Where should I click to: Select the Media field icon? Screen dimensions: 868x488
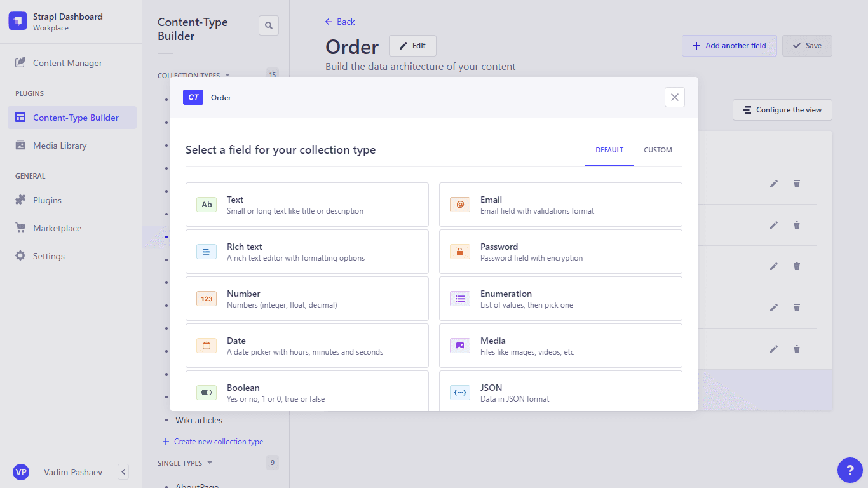point(460,346)
